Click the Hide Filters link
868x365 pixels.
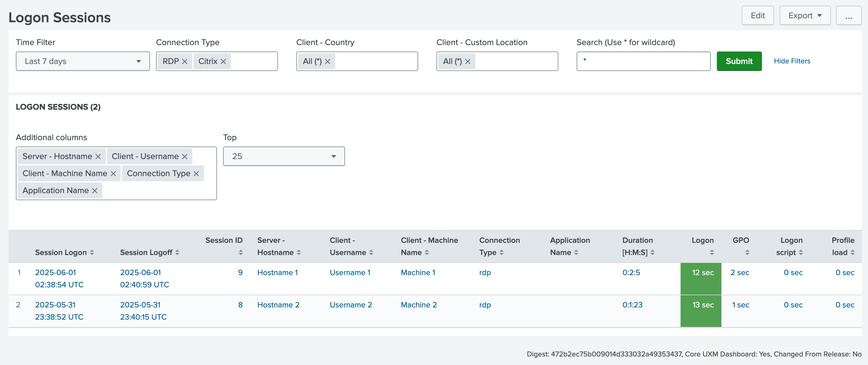(792, 61)
